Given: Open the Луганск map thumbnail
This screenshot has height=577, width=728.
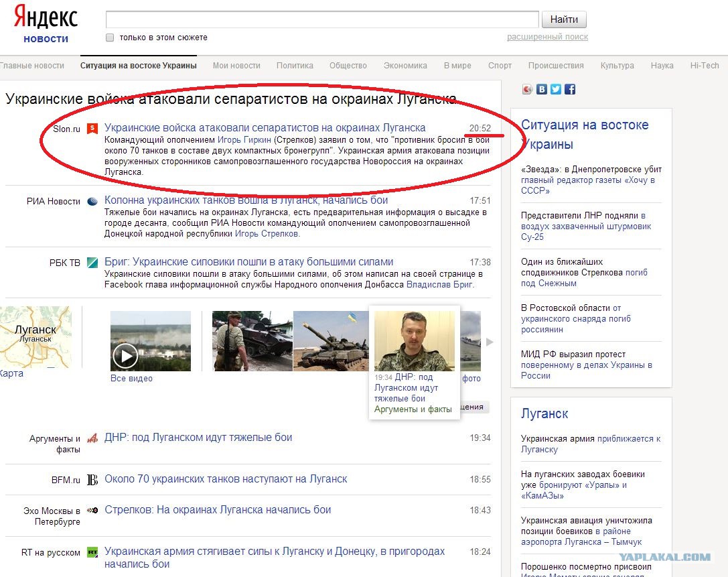Looking at the screenshot, I should pyautogui.click(x=35, y=337).
